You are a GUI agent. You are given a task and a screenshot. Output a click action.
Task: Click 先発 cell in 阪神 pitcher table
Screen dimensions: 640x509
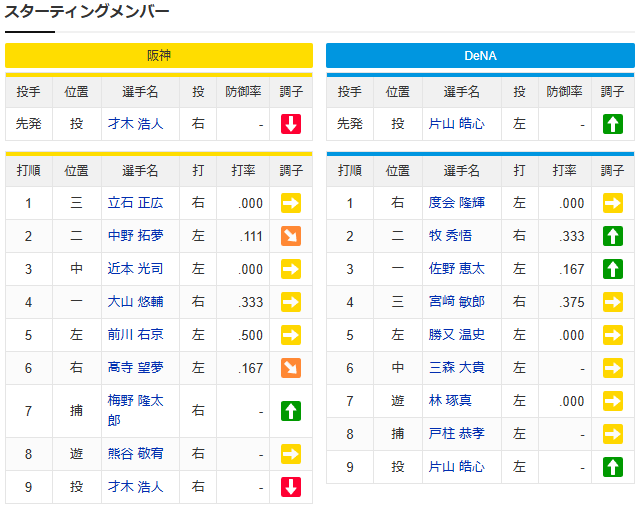29,124
